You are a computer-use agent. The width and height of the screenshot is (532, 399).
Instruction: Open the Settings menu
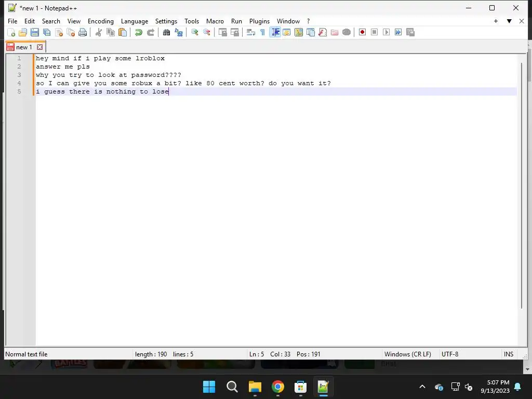pos(166,21)
